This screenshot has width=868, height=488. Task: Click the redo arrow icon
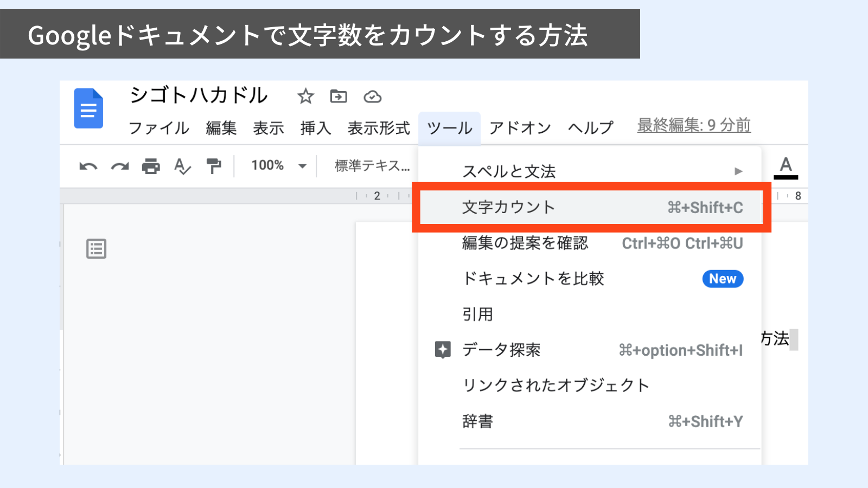[119, 166]
